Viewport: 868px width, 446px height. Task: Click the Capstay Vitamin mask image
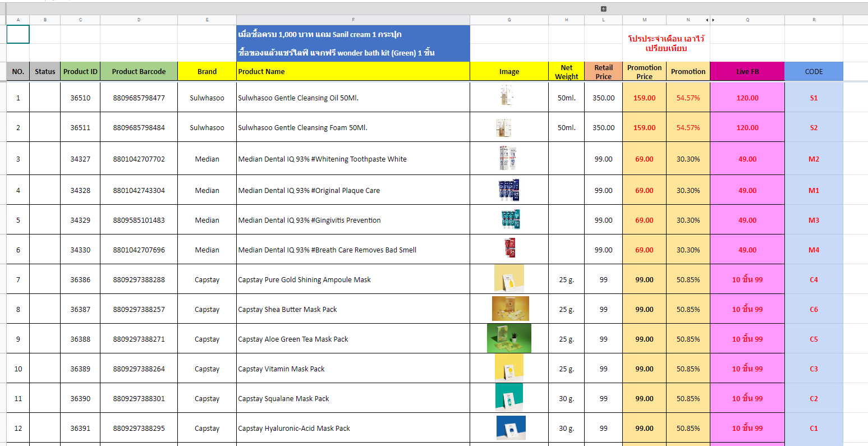(509, 368)
